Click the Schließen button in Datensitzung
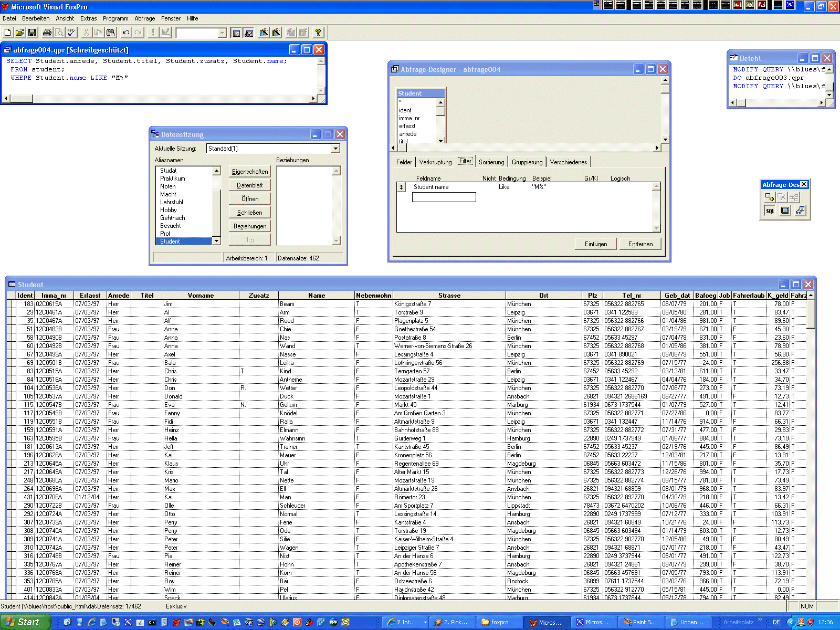Viewport: 840px width, 630px height. tap(250, 213)
